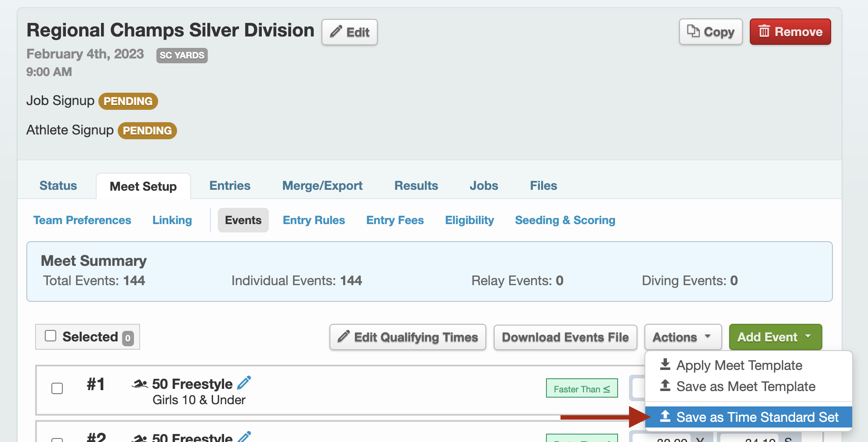Click the Faster Than tag on event #1
Screen dimensions: 868x442
pyautogui.click(x=582, y=388)
